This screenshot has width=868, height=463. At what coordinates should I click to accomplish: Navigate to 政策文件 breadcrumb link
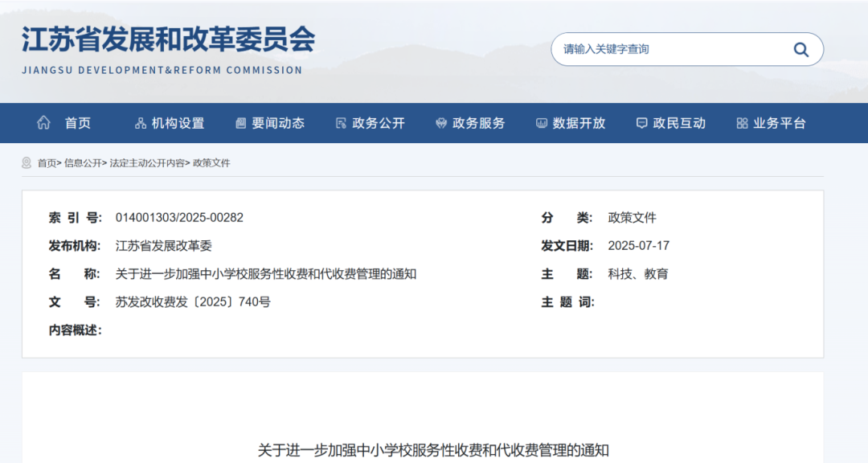coord(211,163)
